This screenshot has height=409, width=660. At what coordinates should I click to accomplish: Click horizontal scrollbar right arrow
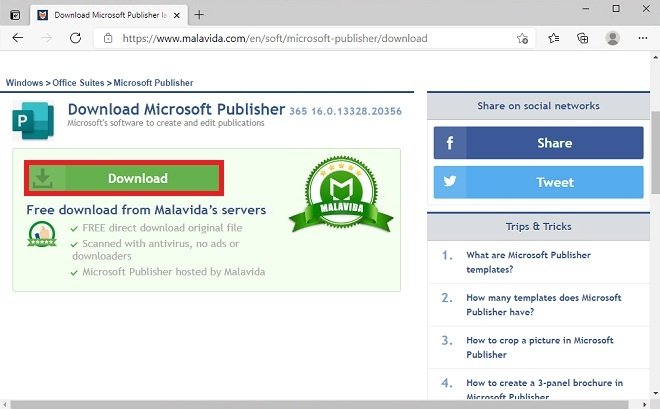pos(644,405)
